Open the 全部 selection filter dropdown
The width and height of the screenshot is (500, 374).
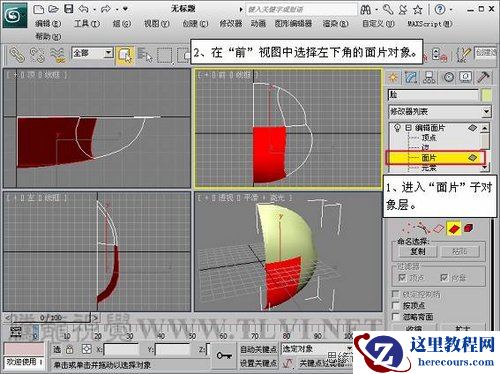[x=108, y=53]
